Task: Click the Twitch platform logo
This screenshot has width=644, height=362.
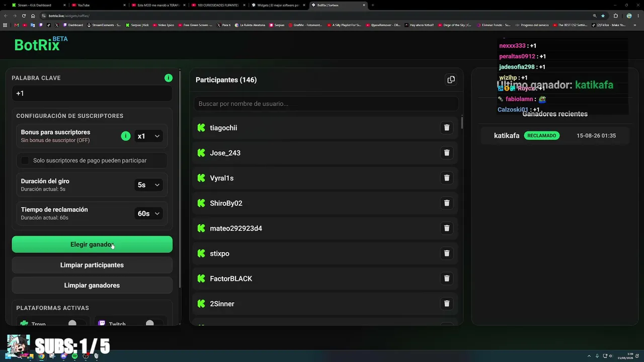Action: pyautogui.click(x=102, y=323)
